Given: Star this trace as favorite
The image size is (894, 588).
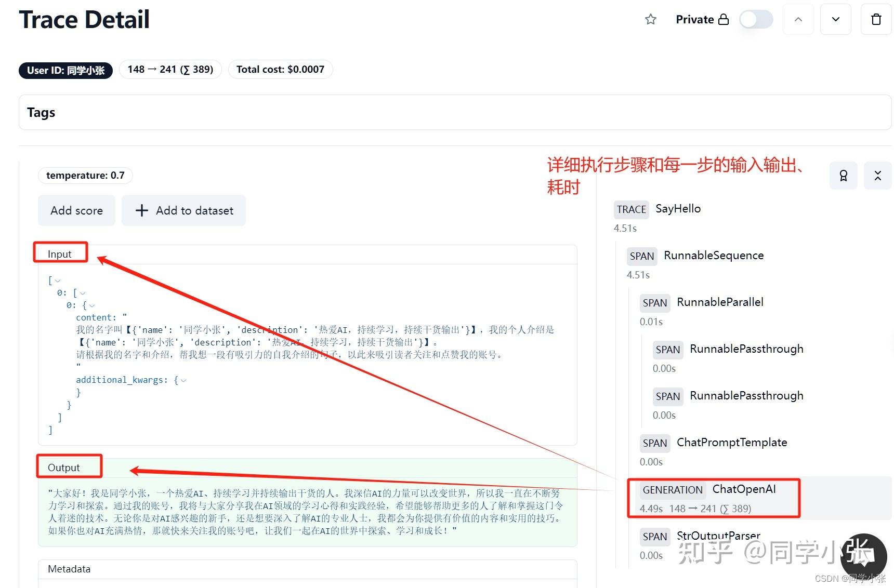Looking at the screenshot, I should point(650,19).
